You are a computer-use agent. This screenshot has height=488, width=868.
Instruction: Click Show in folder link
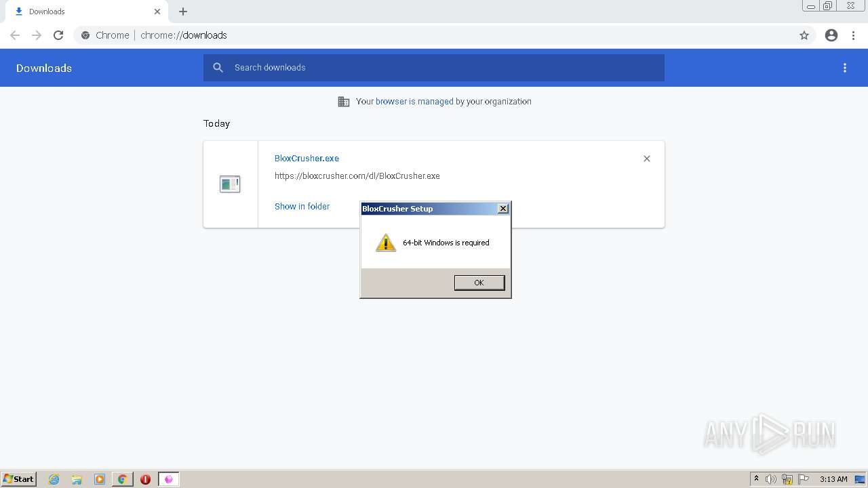[x=302, y=206]
